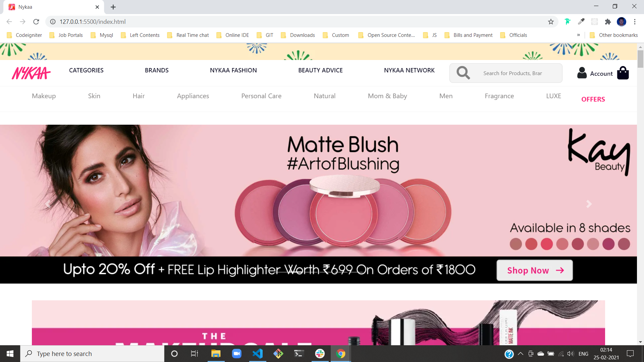644x362 pixels.
Task: Click the green extension icon in toolbar
Action: (x=568, y=22)
